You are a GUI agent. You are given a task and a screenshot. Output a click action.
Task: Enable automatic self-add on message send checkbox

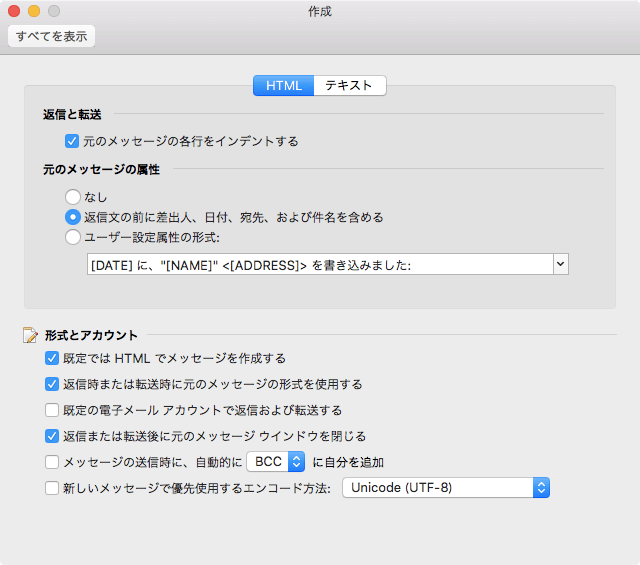(x=52, y=462)
